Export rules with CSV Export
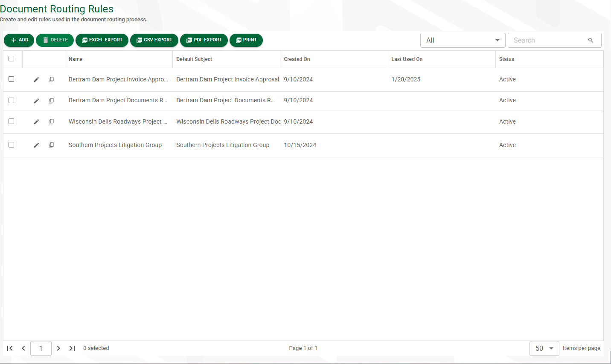611x364 pixels. 154,40
